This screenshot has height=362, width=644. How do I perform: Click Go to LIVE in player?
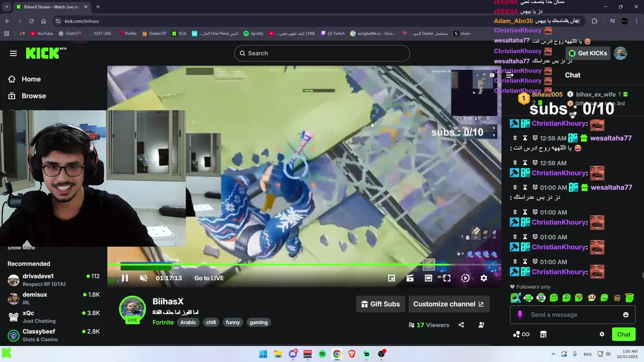pyautogui.click(x=209, y=278)
